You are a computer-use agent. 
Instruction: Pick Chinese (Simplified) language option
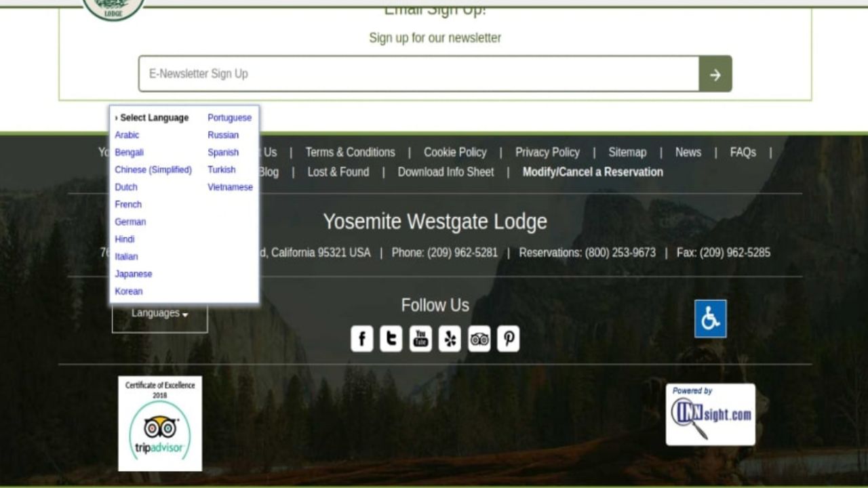point(153,169)
